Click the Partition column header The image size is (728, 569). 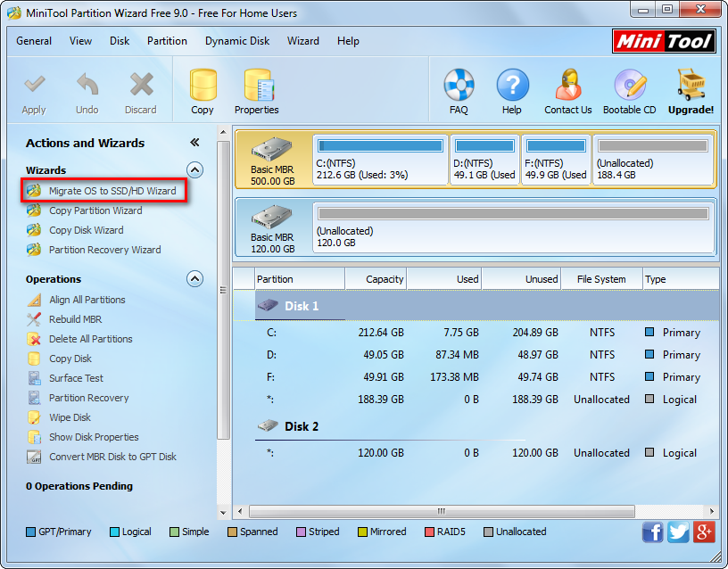(x=300, y=279)
